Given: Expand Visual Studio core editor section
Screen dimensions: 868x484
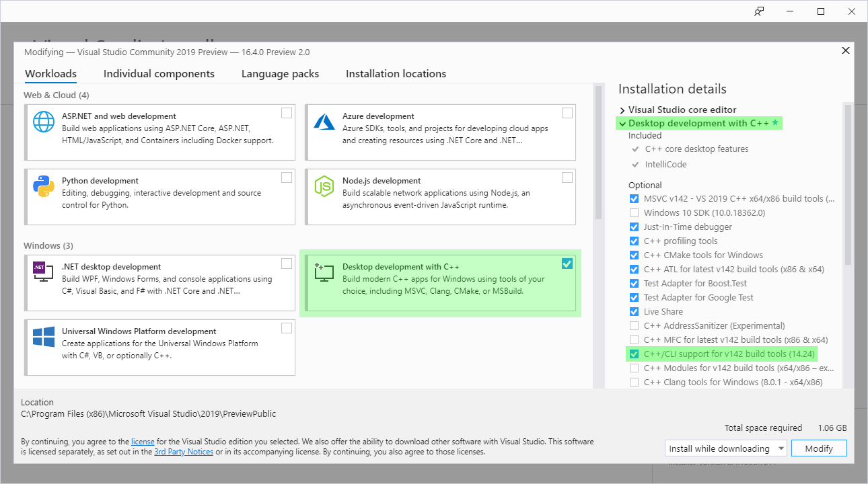Looking at the screenshot, I should tap(622, 110).
